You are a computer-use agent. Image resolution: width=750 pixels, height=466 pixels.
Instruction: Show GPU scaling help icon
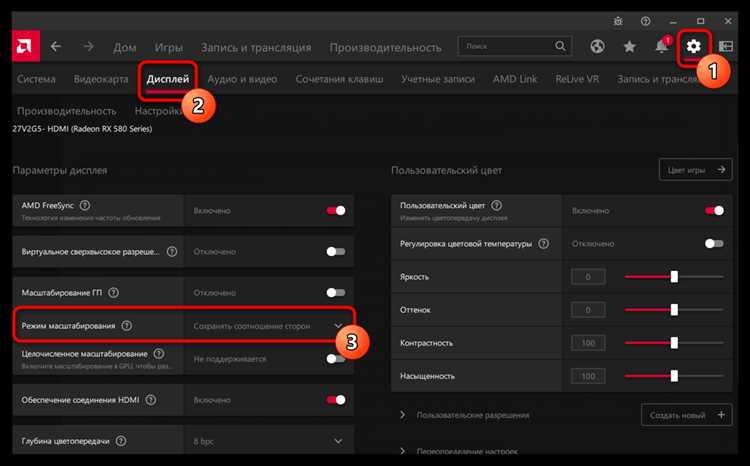113,292
